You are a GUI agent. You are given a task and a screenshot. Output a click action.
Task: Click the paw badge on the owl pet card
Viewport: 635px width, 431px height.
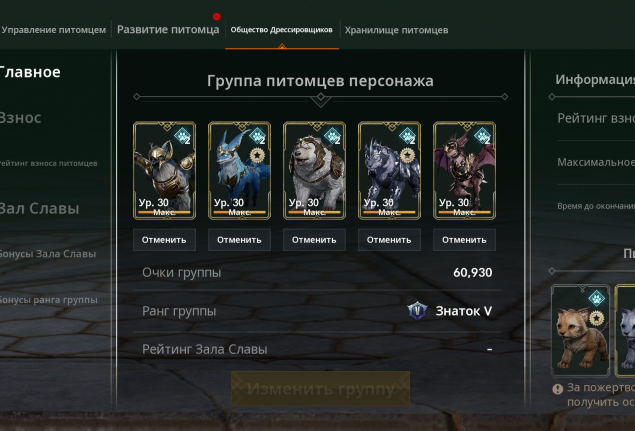click(x=182, y=135)
